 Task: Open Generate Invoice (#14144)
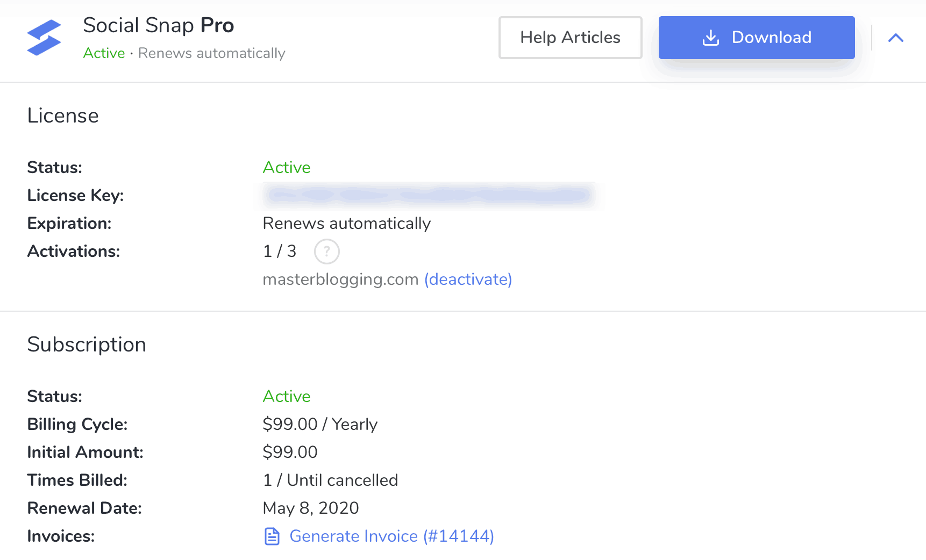(391, 535)
